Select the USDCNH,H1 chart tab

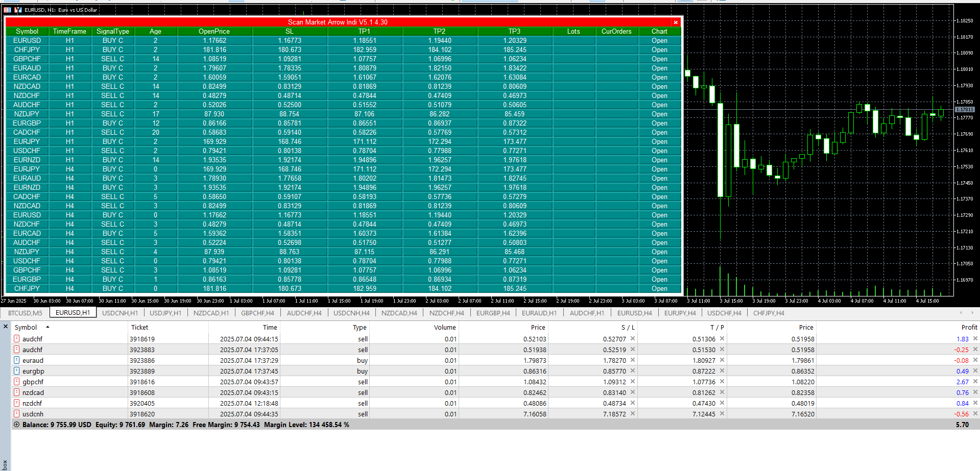click(x=120, y=313)
